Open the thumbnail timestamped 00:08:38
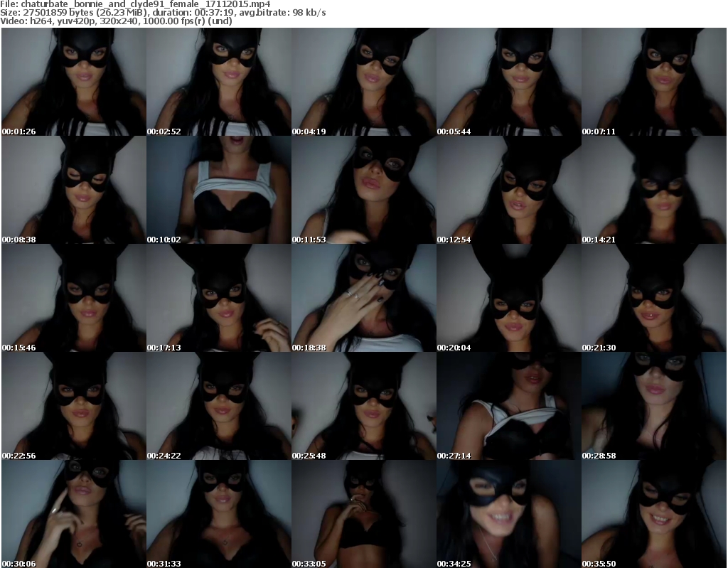The height and width of the screenshot is (568, 728). pyautogui.click(x=74, y=190)
